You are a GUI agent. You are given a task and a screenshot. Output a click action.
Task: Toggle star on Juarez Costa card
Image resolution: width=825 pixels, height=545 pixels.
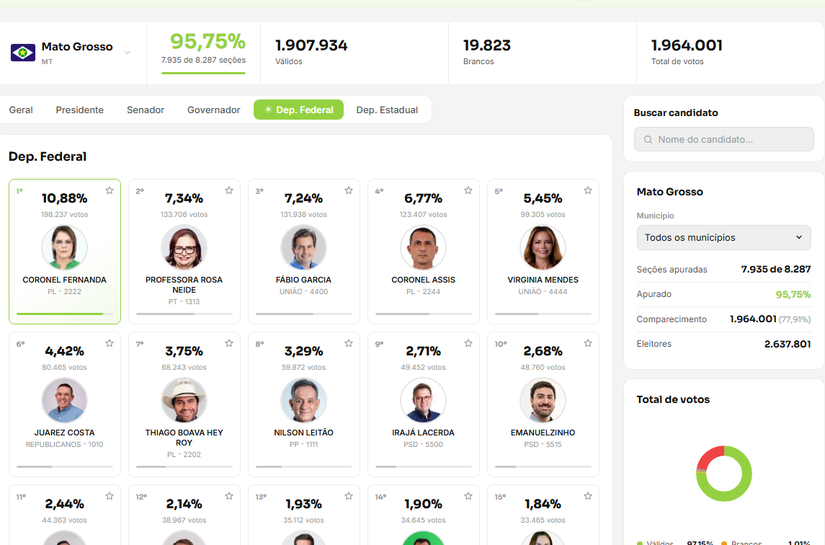[x=109, y=343]
